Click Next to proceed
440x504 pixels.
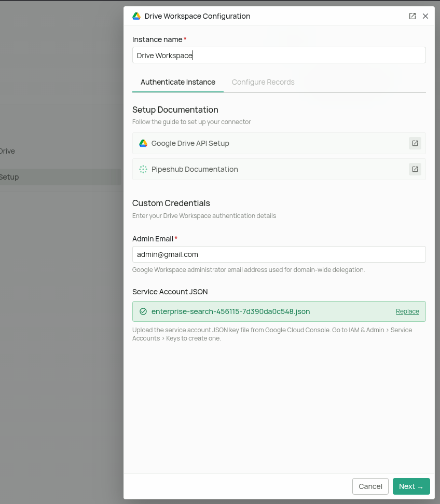(411, 486)
